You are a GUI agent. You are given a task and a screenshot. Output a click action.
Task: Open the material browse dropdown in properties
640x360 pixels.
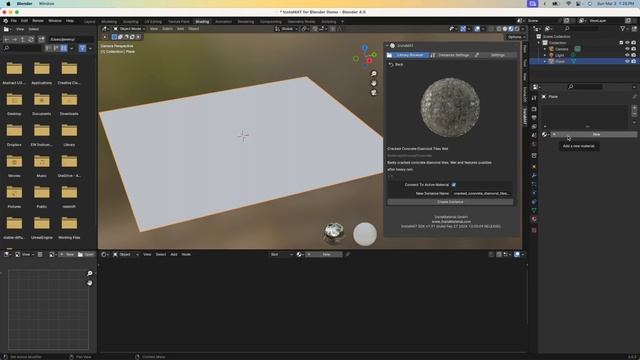[x=545, y=134]
